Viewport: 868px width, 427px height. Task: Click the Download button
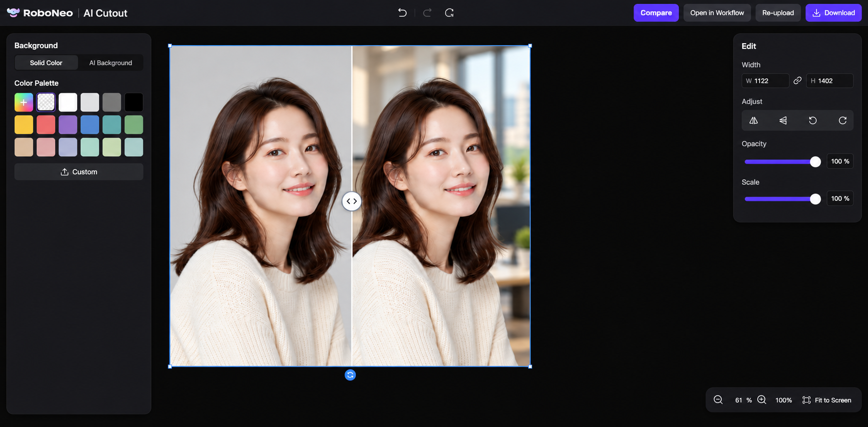point(834,13)
